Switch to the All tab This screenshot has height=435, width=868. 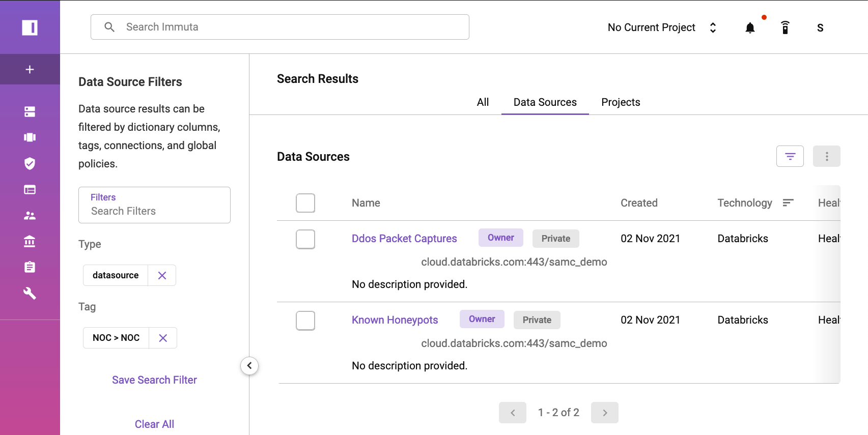(x=483, y=102)
